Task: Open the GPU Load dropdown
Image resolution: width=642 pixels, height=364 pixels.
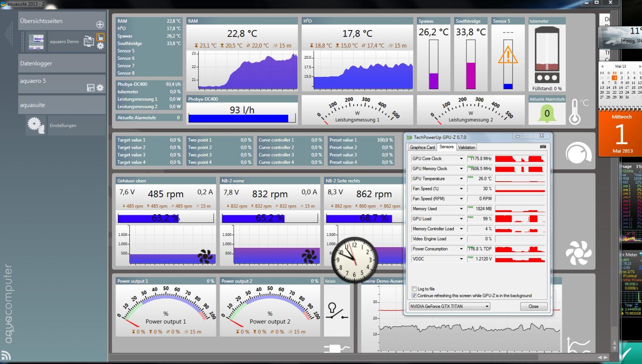Action: tap(461, 219)
